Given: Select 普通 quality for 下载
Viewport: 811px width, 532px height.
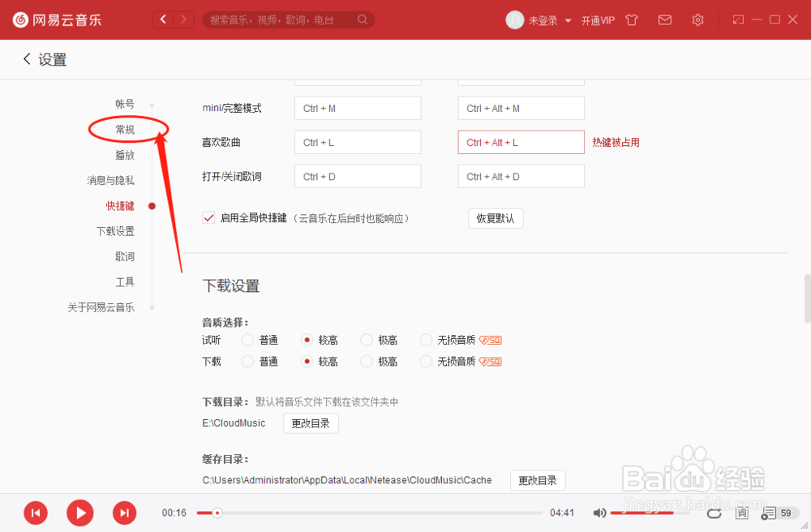Looking at the screenshot, I should pos(247,362).
